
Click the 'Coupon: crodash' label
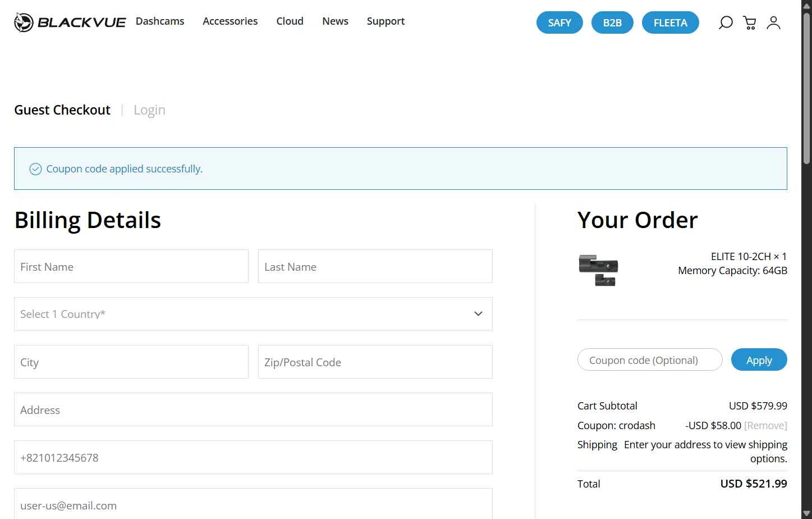616,426
